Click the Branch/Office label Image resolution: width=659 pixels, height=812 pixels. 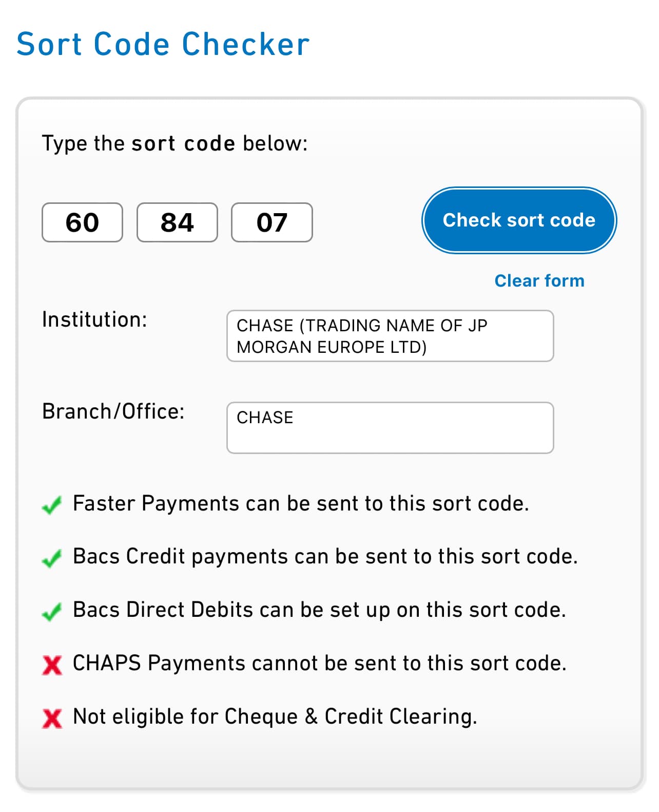(113, 411)
